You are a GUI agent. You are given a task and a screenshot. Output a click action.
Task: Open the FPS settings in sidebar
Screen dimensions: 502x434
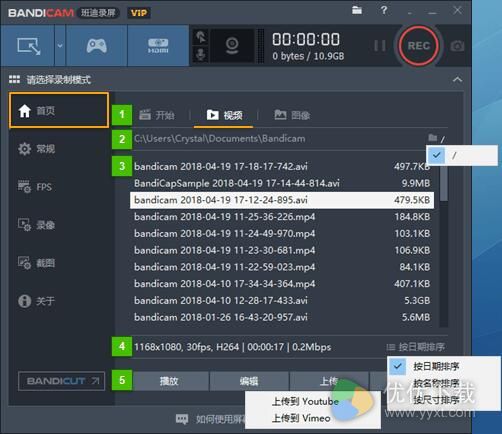point(35,187)
